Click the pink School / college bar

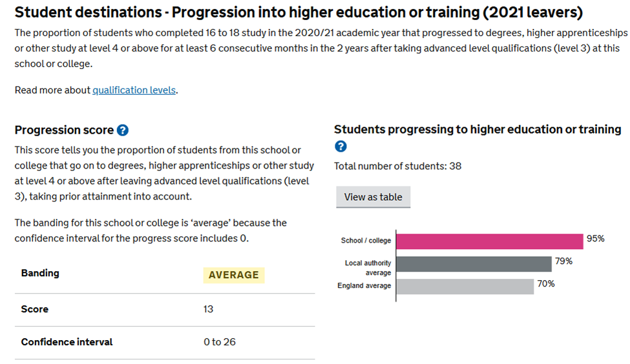click(489, 241)
